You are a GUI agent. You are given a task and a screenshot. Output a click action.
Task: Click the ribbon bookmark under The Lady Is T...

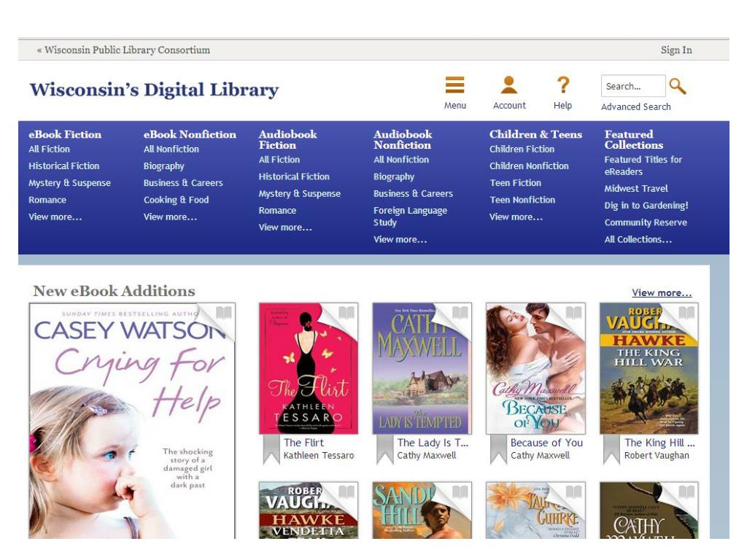pyautogui.click(x=385, y=449)
